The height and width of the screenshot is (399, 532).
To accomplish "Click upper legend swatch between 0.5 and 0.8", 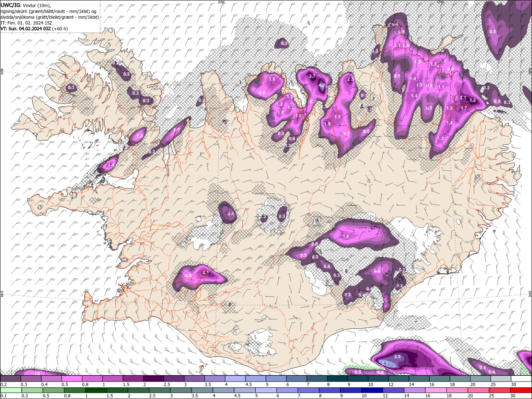I will click(71, 379).
